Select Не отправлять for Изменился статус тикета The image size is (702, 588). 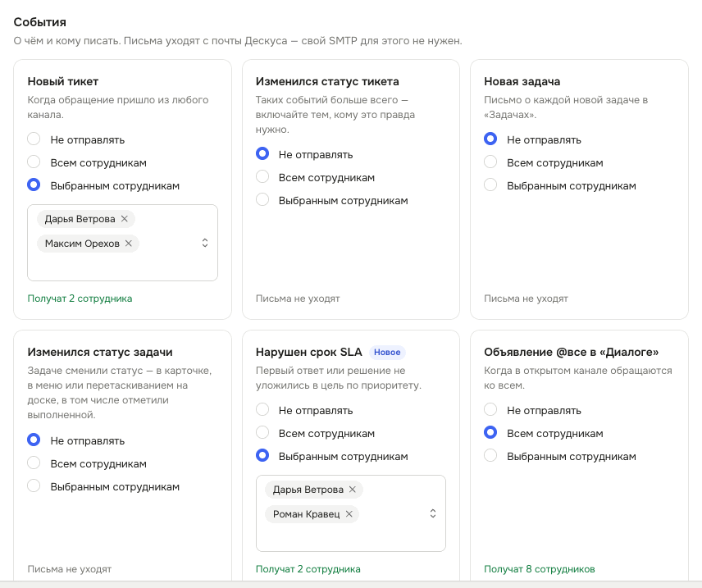click(x=262, y=153)
